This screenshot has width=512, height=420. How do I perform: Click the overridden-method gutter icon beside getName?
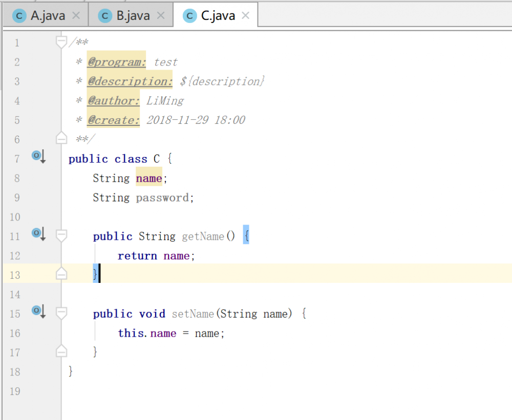(38, 233)
